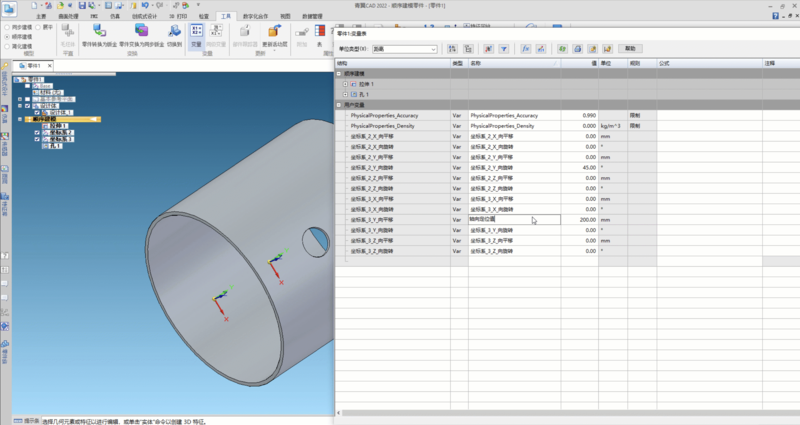This screenshot has width=800, height=425.
Task: Select the 同步建模 radio button
Action: tap(9, 27)
